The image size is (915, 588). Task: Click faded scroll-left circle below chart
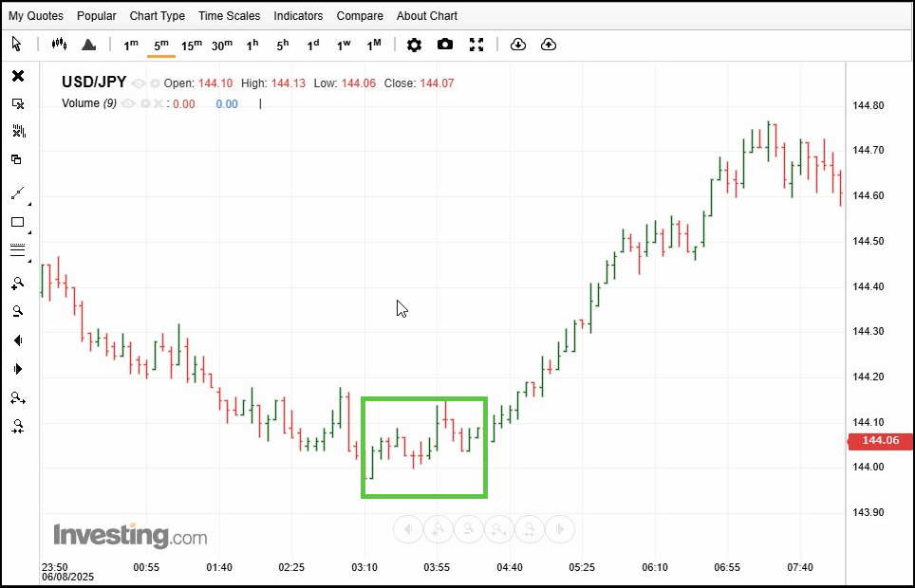(408, 529)
